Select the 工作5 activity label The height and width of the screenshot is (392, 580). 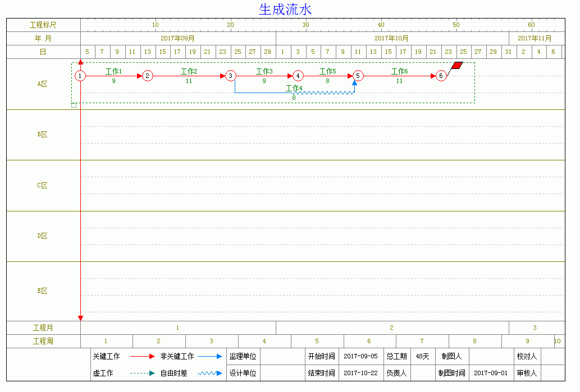[x=328, y=71]
